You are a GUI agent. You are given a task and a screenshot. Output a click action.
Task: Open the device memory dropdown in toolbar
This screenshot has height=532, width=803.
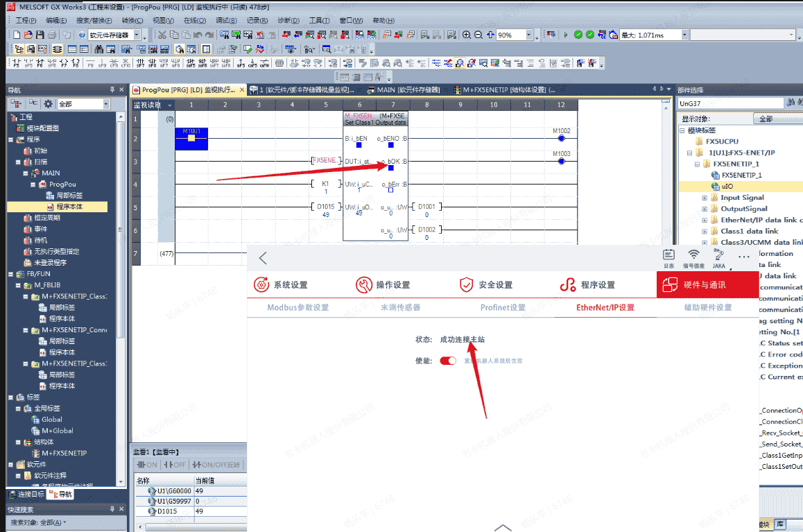(137, 35)
